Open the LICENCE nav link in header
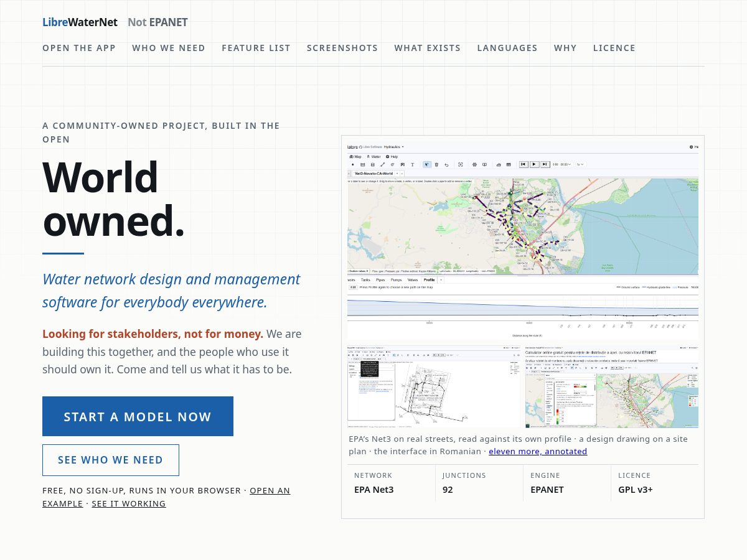 [x=614, y=48]
